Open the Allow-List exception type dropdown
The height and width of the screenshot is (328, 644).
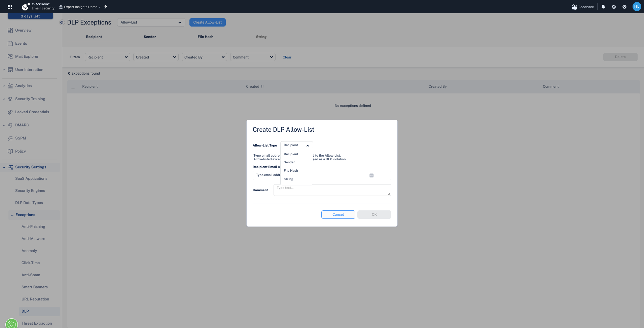point(151,23)
